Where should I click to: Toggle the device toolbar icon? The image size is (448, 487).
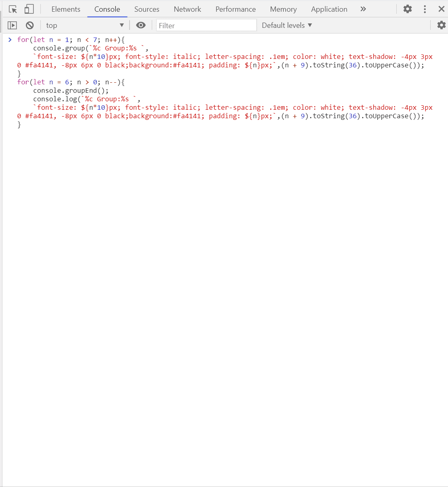point(29,9)
